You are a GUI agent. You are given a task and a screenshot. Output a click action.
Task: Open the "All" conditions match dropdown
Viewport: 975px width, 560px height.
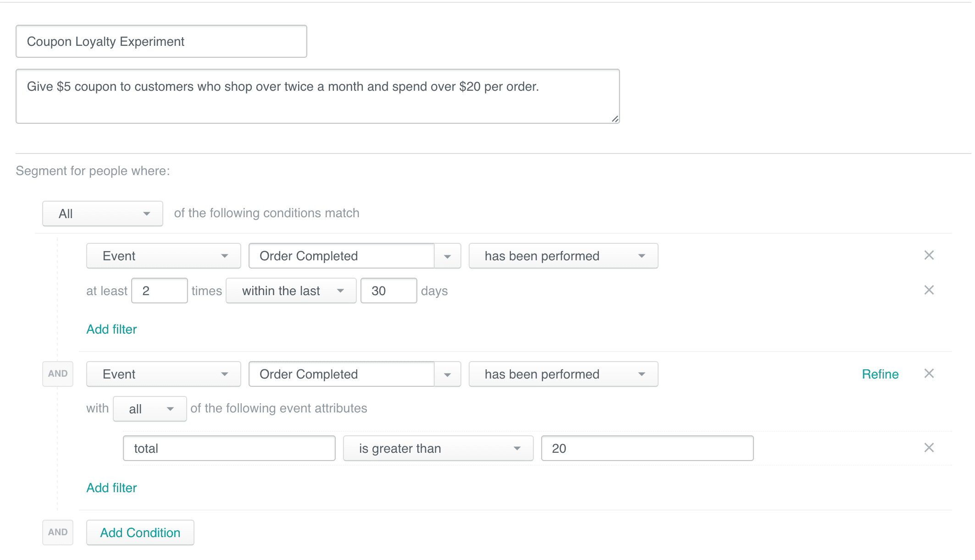[x=102, y=213]
